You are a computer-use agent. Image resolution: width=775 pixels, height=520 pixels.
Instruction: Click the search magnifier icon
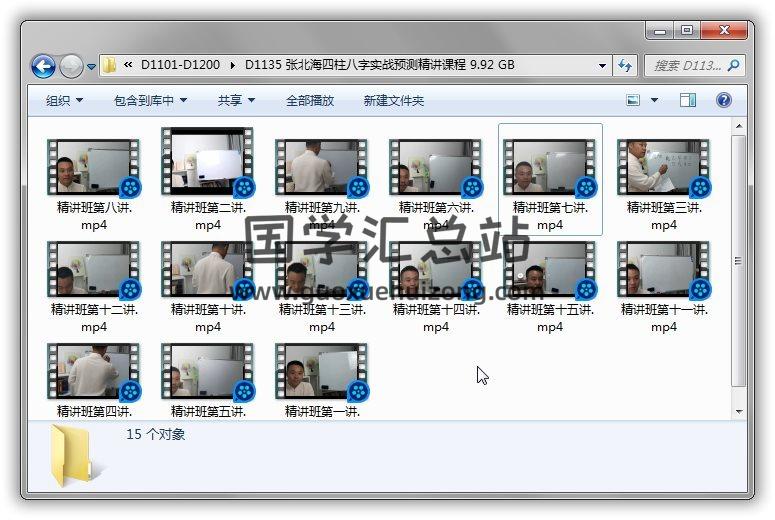point(733,66)
